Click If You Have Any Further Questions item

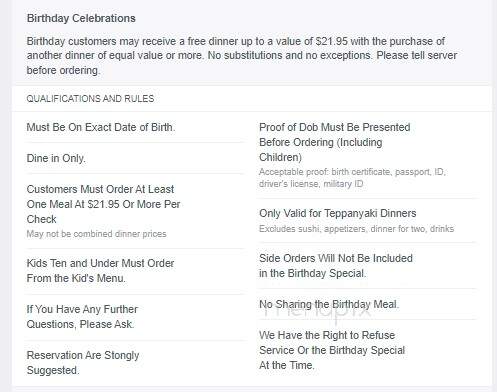tap(82, 317)
